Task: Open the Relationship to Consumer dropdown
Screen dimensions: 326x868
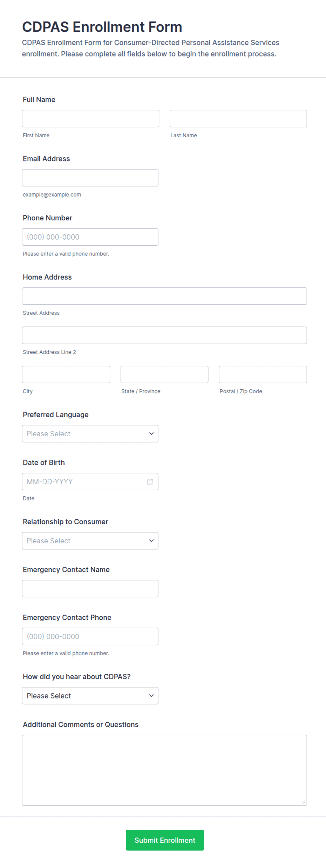Action: tap(90, 541)
